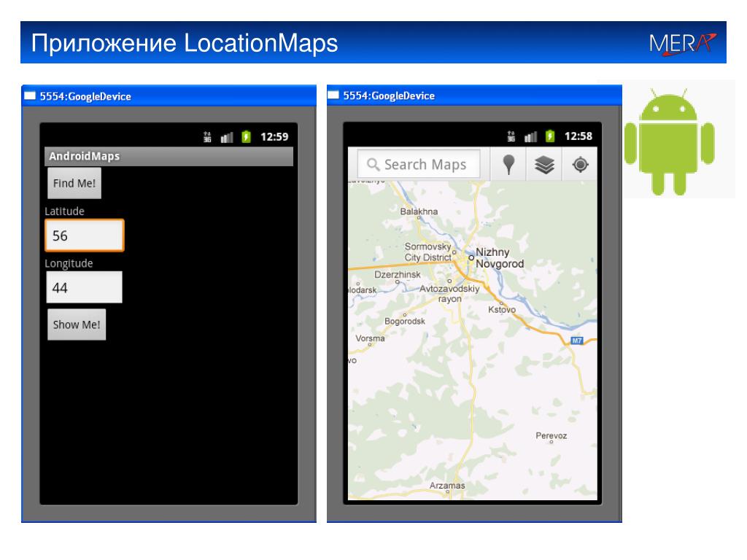
Task: Open the map Layers icon
Action: 544,164
